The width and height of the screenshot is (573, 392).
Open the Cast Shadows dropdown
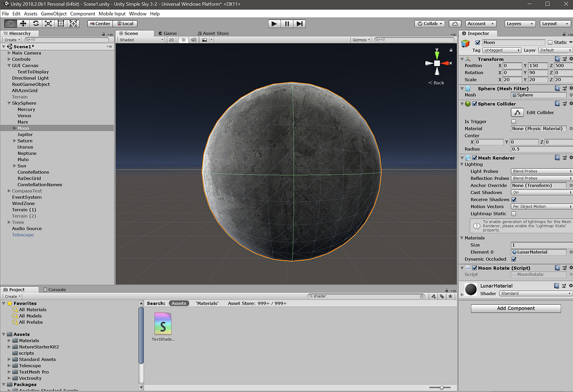[541, 192]
